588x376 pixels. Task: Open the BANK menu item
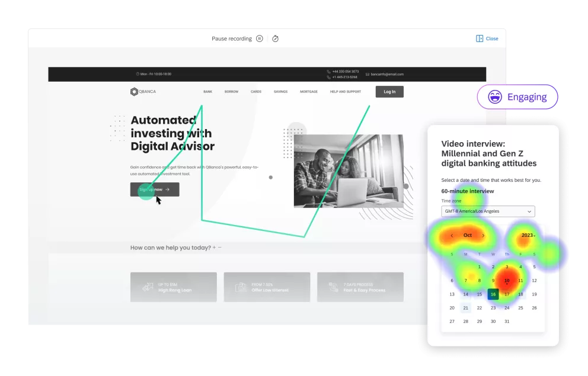tap(207, 92)
